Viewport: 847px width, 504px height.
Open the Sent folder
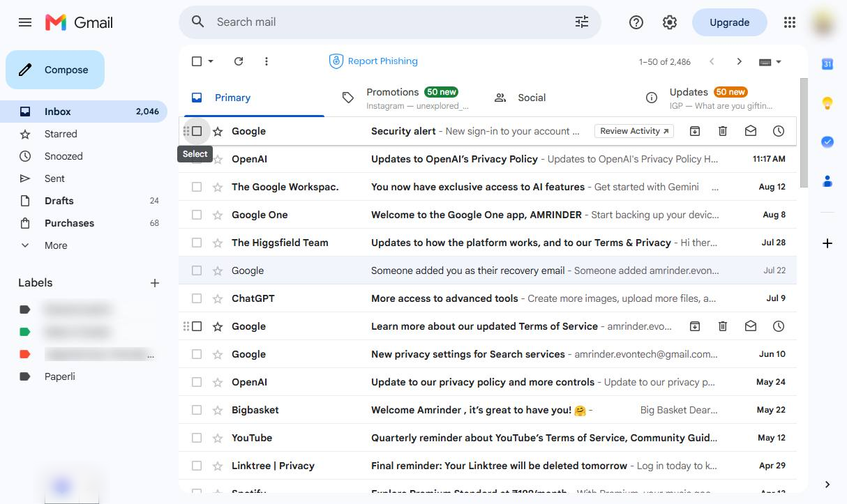(x=84, y=178)
